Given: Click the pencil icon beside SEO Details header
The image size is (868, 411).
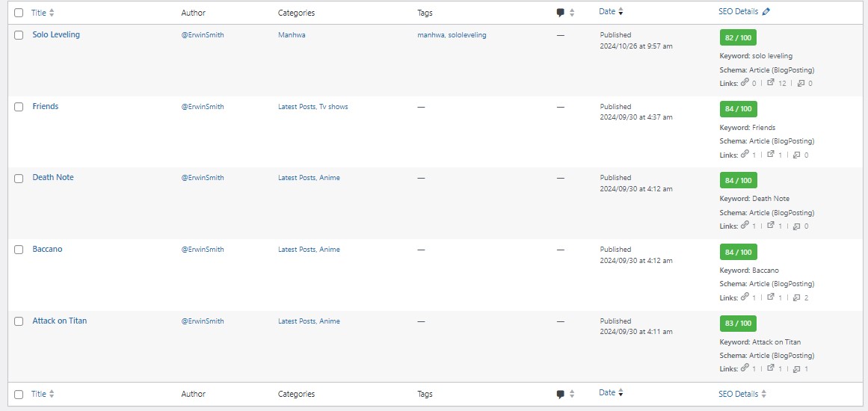Looking at the screenshot, I should click(766, 12).
